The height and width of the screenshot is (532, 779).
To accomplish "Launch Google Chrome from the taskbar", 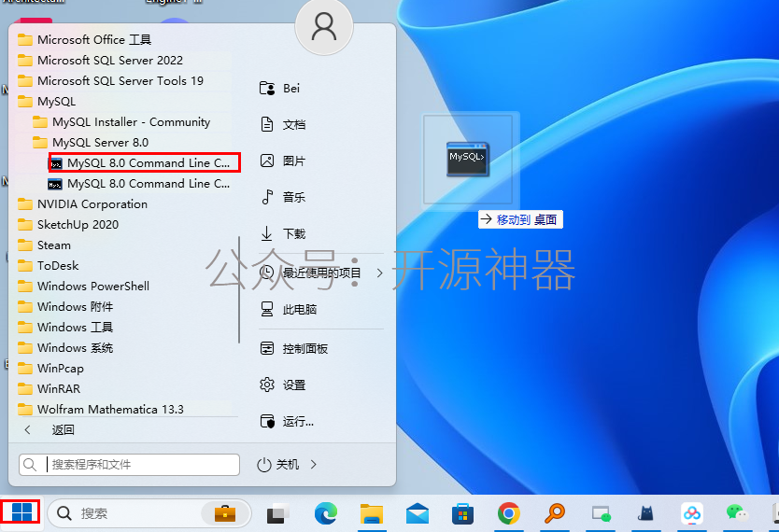I will click(x=509, y=513).
